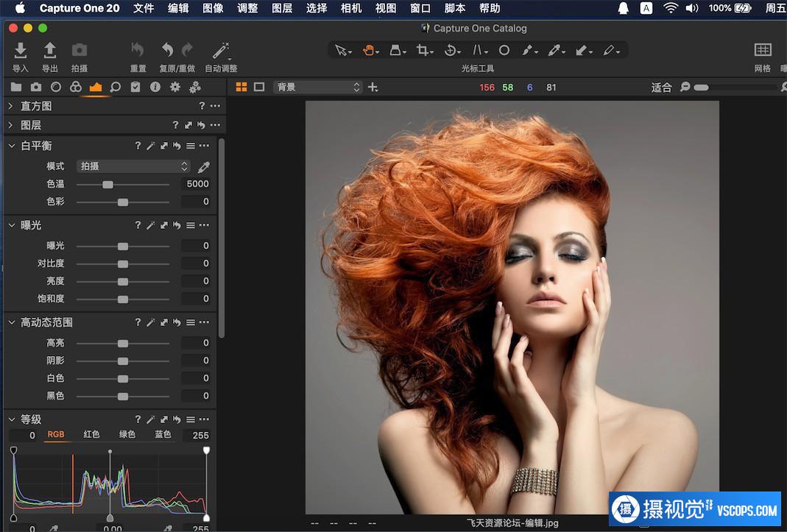The image size is (787, 532).
Task: Open the Output gear tool tab
Action: pos(174,87)
